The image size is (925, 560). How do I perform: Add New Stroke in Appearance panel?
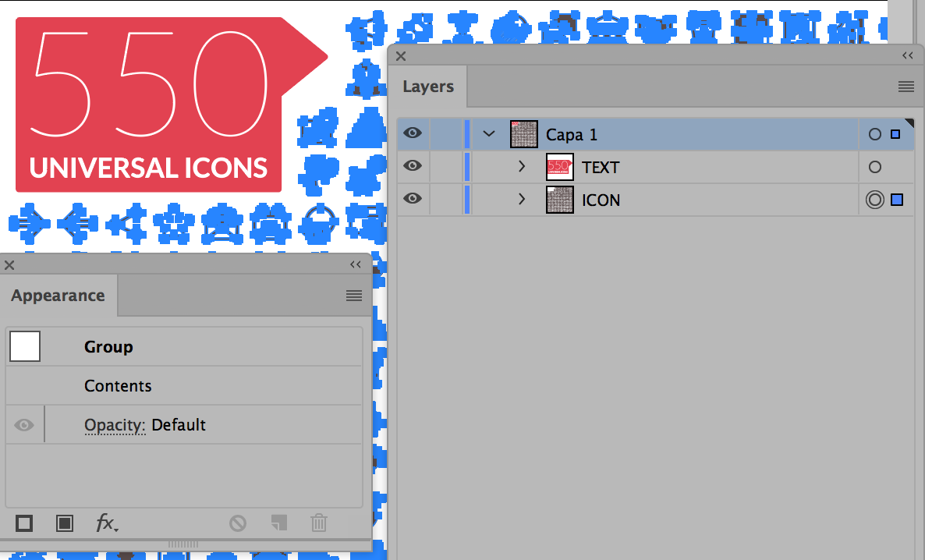[24, 523]
